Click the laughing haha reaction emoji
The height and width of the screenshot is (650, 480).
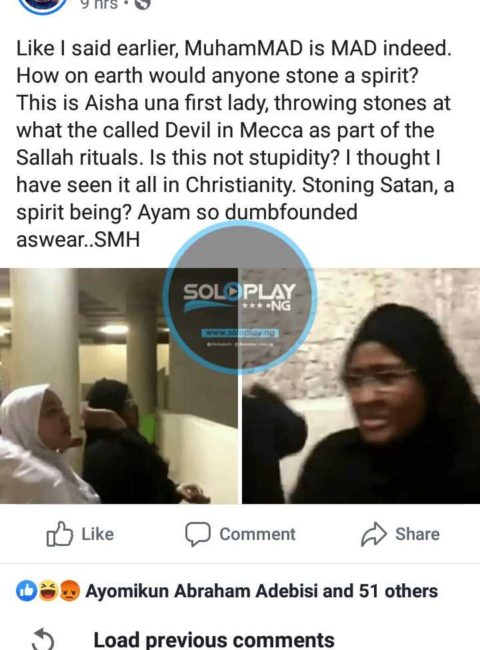click(x=47, y=591)
